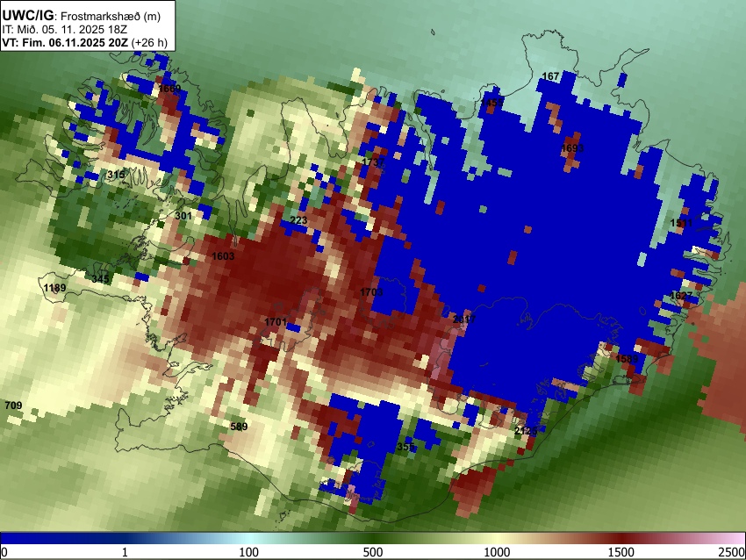The width and height of the screenshot is (746, 560).
Task: Click the color scale label 1500
Action: coord(621,552)
